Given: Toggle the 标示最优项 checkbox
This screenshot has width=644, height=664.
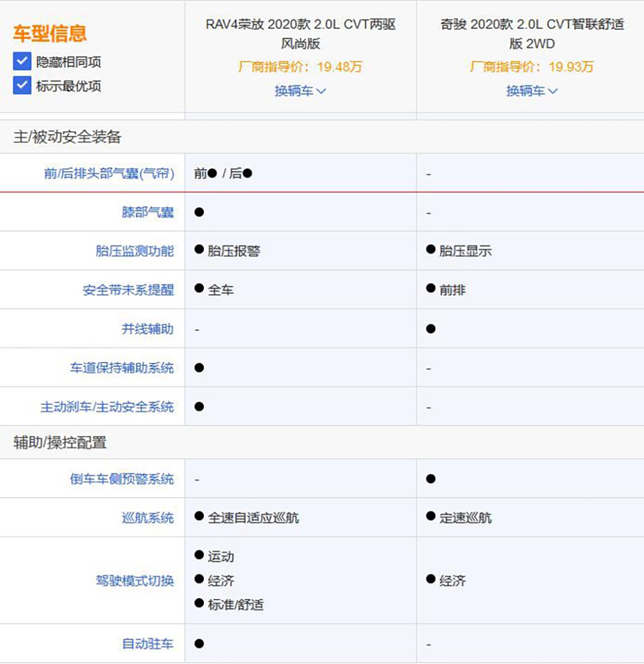Looking at the screenshot, I should pyautogui.click(x=22, y=86).
